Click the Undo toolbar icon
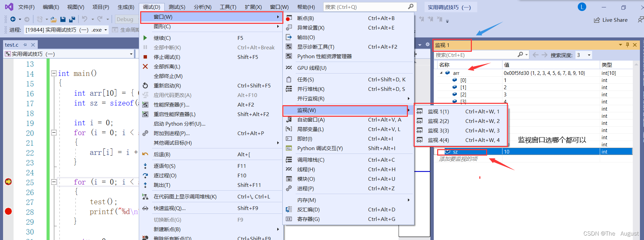 pos(85,19)
